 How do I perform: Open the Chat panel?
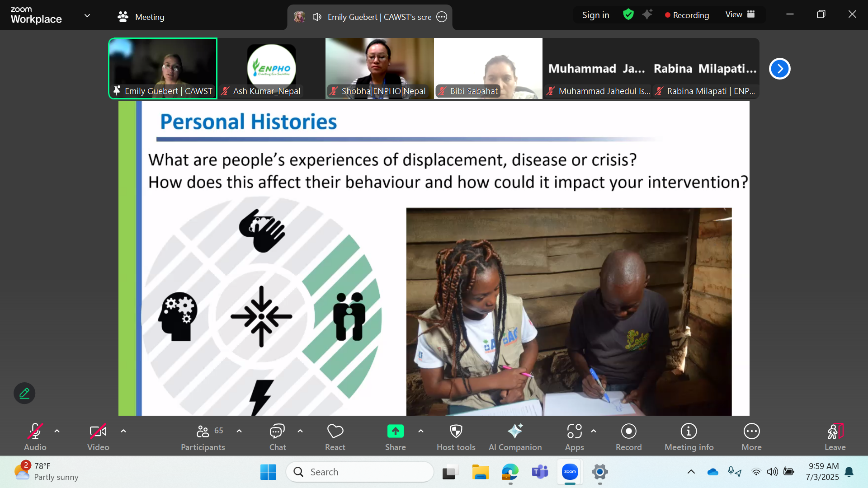click(277, 437)
